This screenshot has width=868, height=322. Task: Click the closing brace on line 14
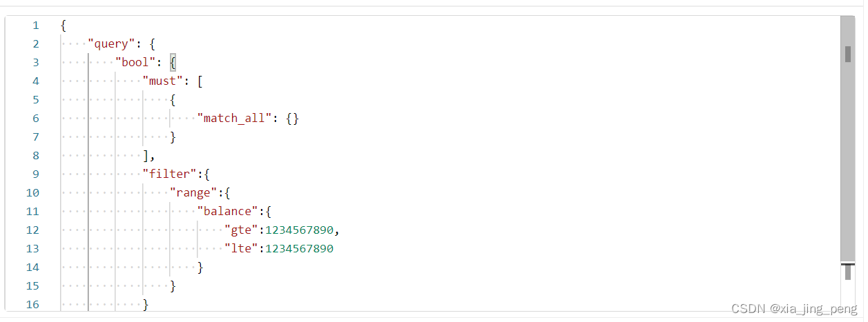[x=200, y=267]
